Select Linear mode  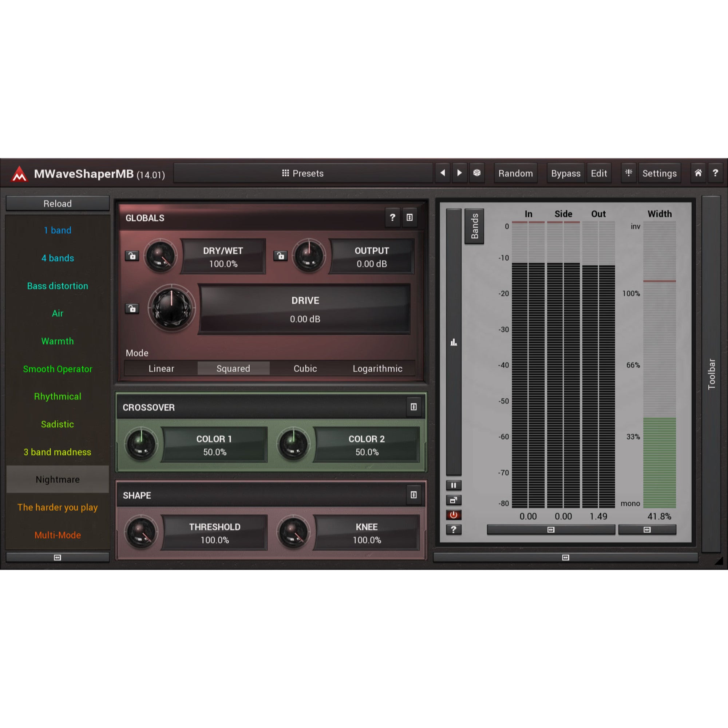pyautogui.click(x=161, y=368)
